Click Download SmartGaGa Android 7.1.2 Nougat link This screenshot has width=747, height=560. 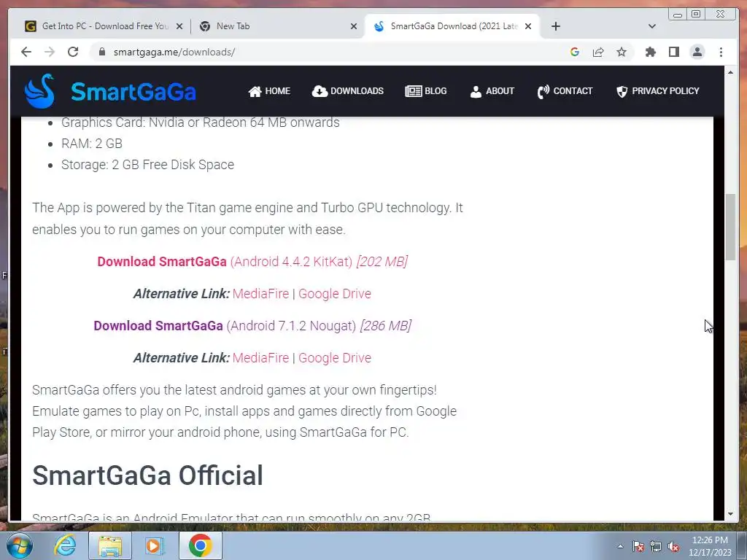click(252, 326)
